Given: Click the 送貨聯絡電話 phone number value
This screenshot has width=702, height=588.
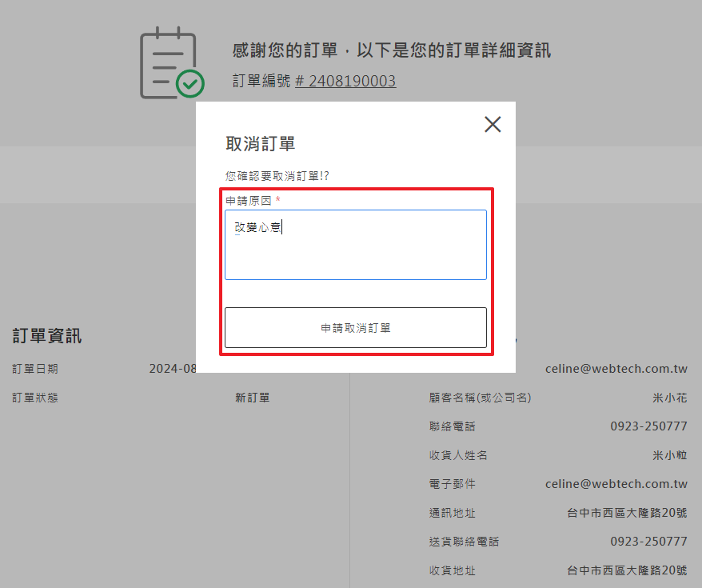Looking at the screenshot, I should click(648, 542).
